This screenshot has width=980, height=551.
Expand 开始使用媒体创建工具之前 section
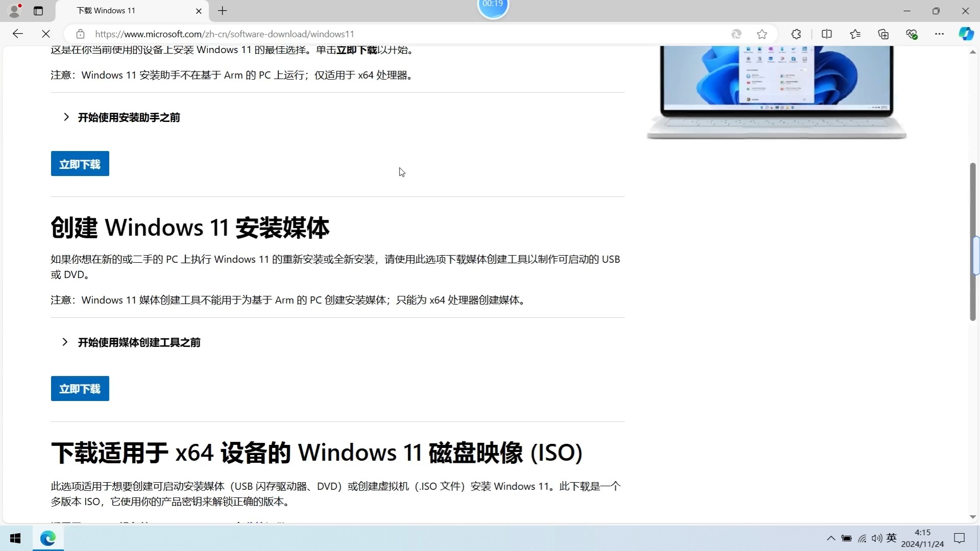coord(138,342)
